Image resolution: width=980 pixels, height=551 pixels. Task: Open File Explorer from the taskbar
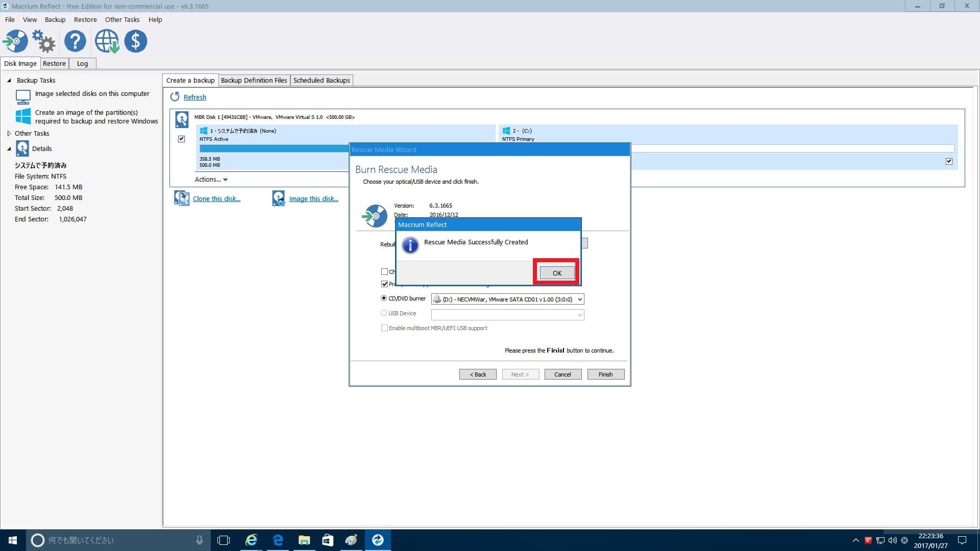[x=304, y=540]
